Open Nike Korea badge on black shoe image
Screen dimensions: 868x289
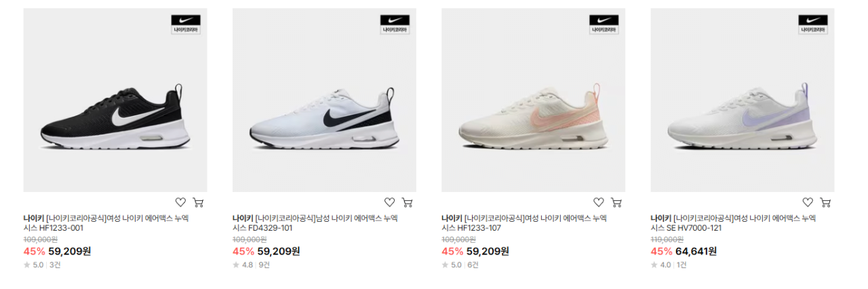pyautogui.click(x=186, y=24)
